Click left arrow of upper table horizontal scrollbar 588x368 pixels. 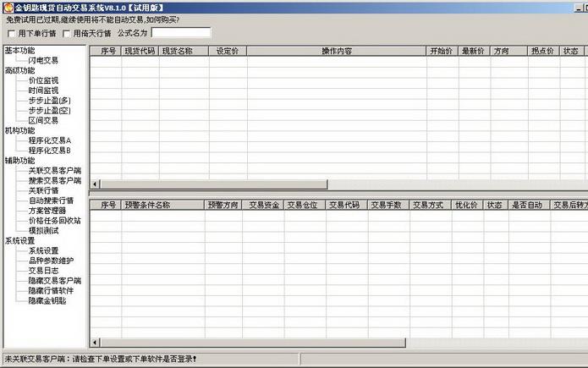[x=96, y=184]
